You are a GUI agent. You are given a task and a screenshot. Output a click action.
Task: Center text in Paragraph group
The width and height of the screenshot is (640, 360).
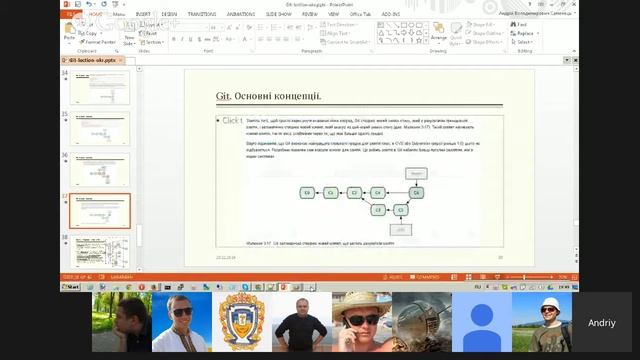pos(270,39)
